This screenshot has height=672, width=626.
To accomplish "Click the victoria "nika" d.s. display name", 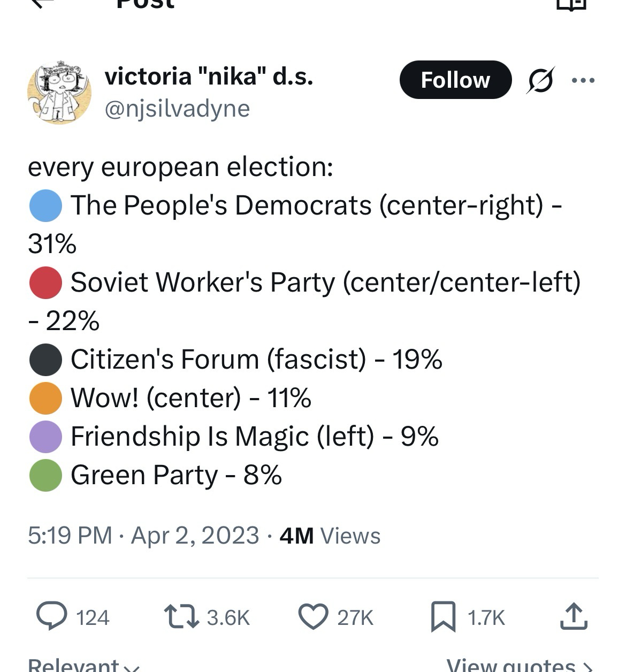I will 209,77.
